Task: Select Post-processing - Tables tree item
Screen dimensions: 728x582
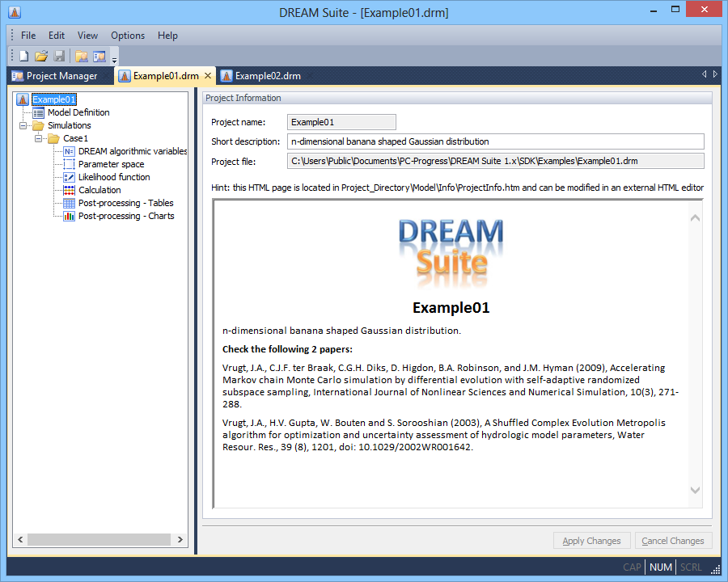Action: click(x=126, y=203)
